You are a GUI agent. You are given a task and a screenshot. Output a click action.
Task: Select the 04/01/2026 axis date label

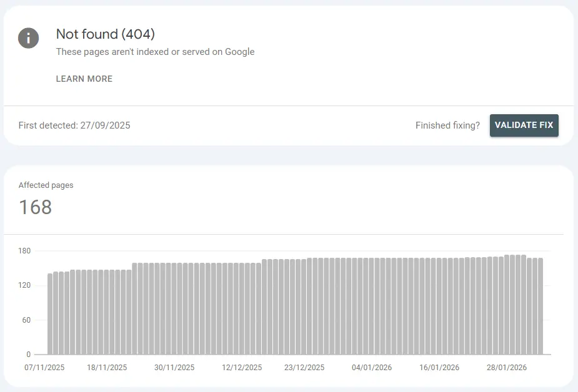(x=372, y=368)
